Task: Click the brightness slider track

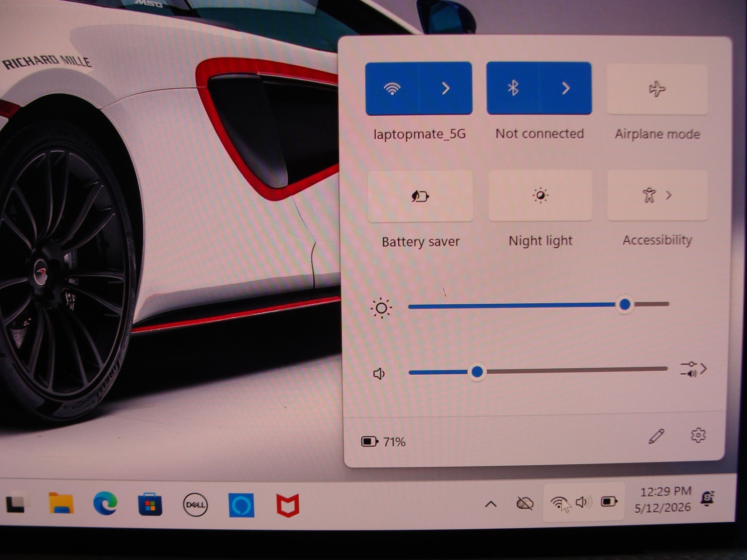Action: [x=538, y=305]
